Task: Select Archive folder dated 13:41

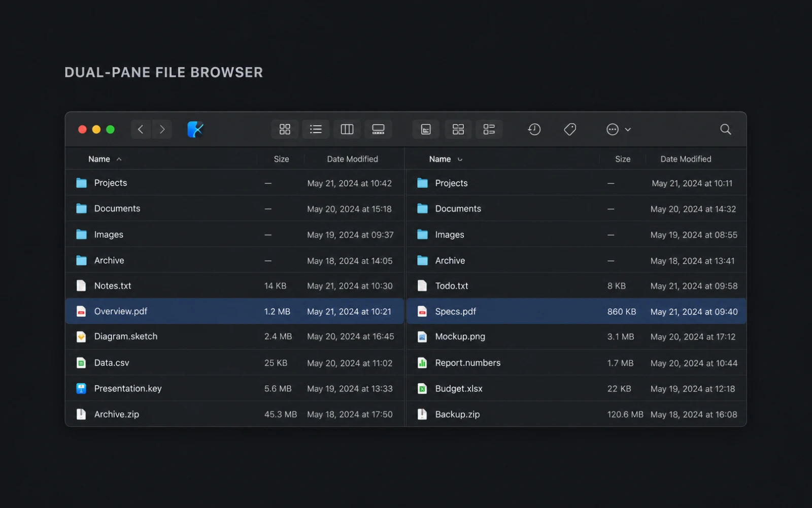Action: [x=576, y=261]
